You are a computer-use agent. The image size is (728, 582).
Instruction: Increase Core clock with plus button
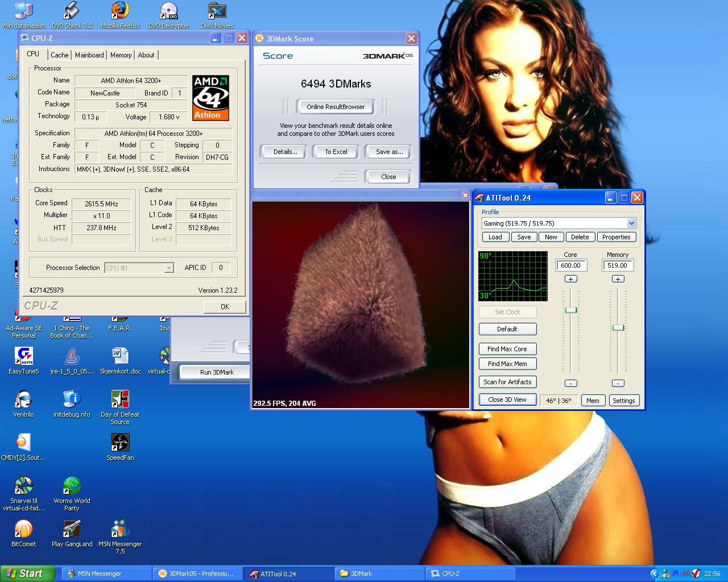tap(571, 279)
